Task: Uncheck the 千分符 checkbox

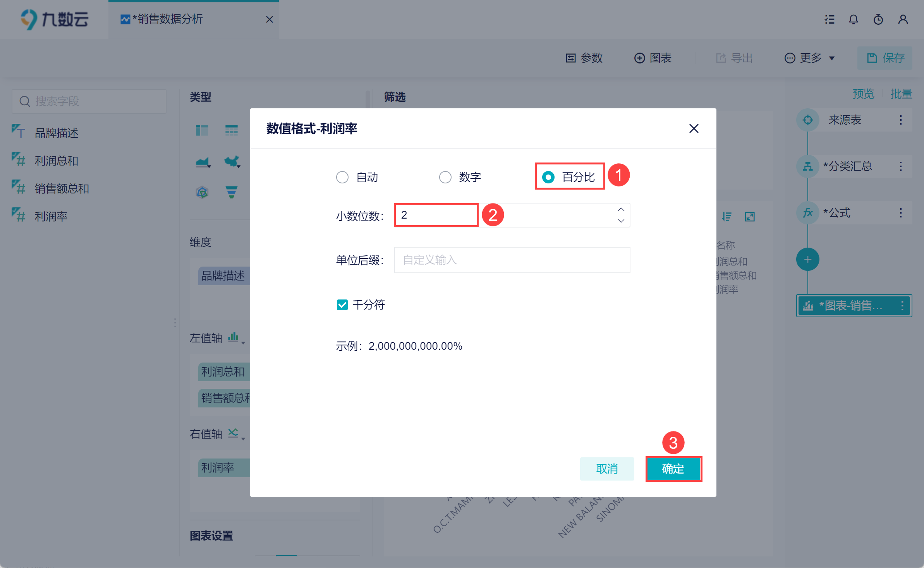Action: tap(342, 305)
